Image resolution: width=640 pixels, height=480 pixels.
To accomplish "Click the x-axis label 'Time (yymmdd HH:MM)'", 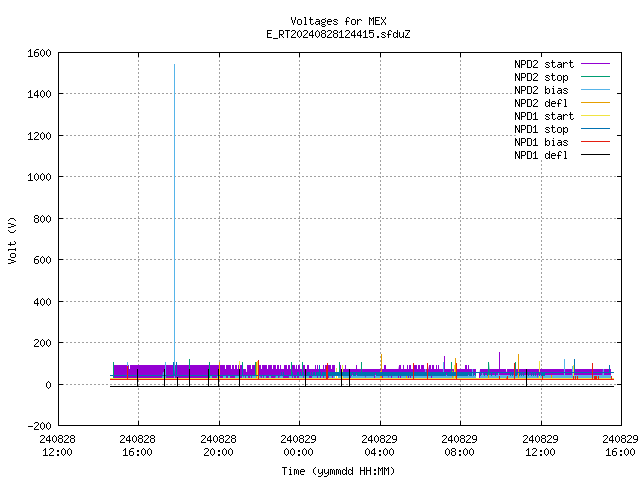I will point(338,471).
